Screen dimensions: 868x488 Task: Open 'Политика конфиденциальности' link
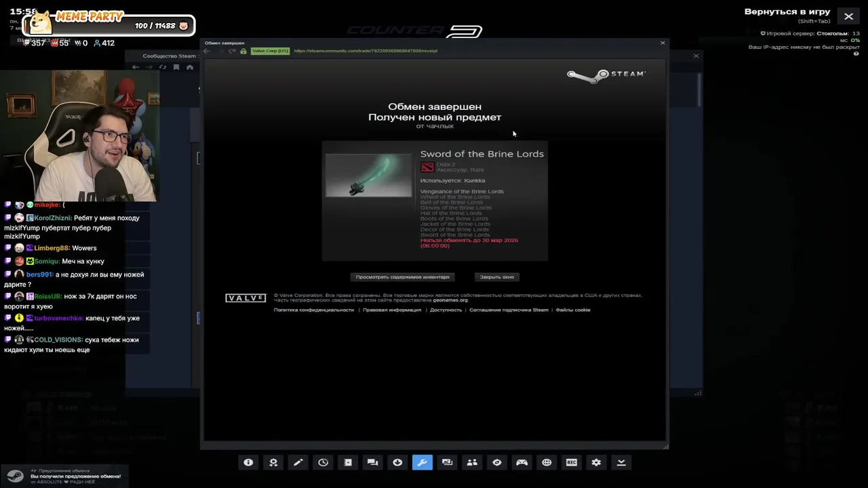(x=314, y=310)
